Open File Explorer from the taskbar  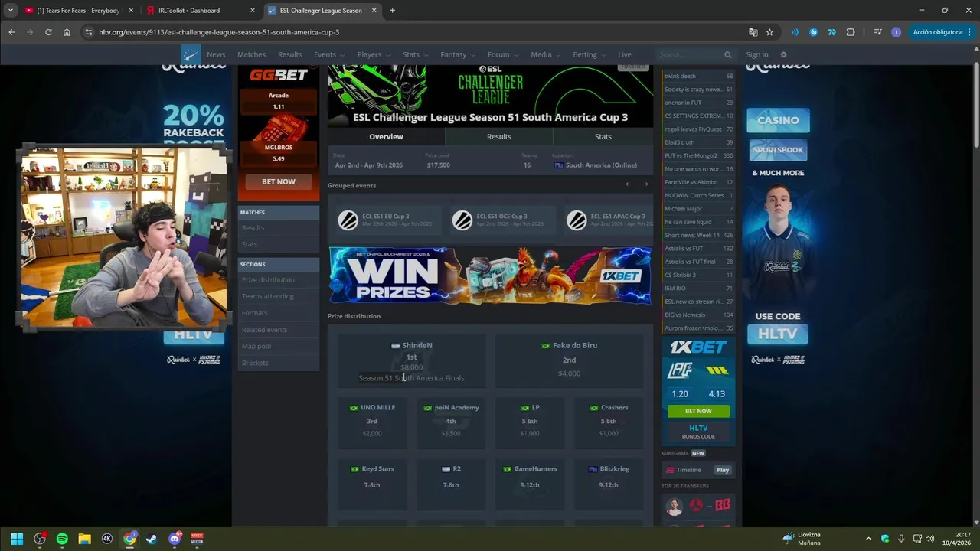[x=84, y=539]
